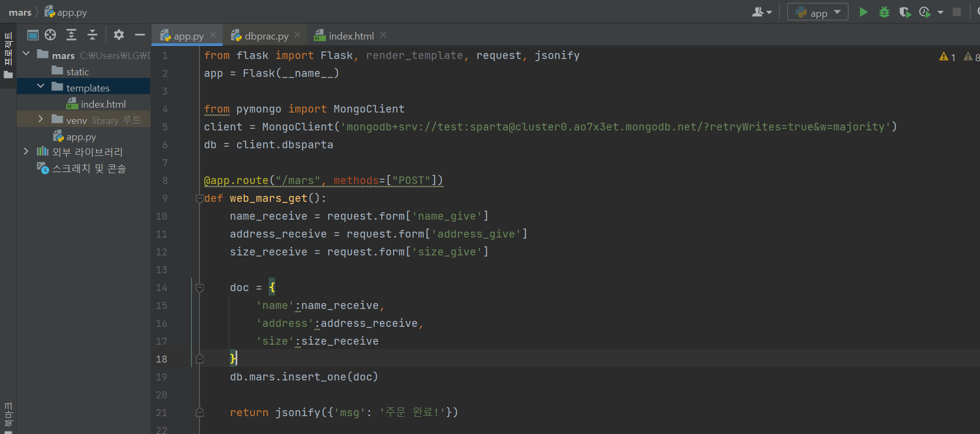Screen dimensions: 980x434
Task: Click the select opened file crosshair icon
Action: click(50, 35)
